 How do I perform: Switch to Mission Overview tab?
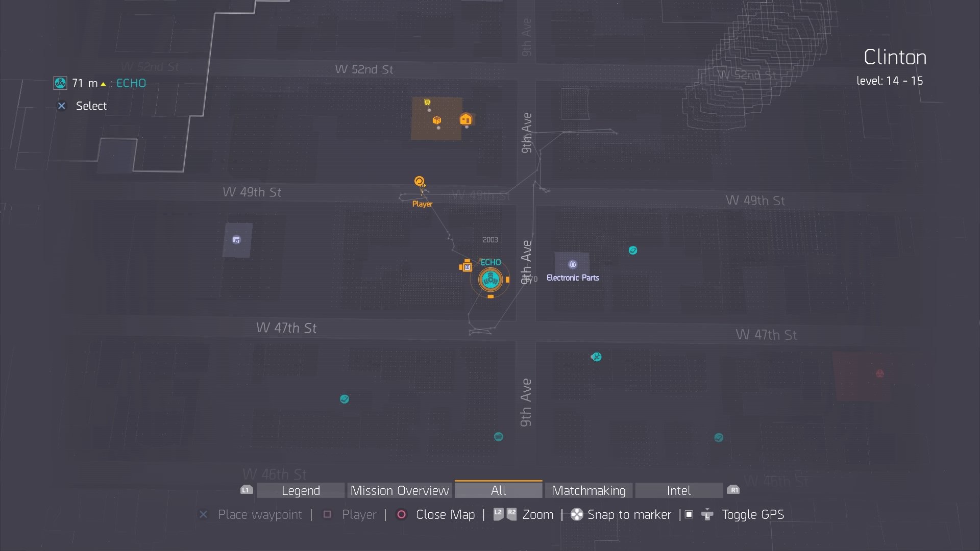pos(400,490)
